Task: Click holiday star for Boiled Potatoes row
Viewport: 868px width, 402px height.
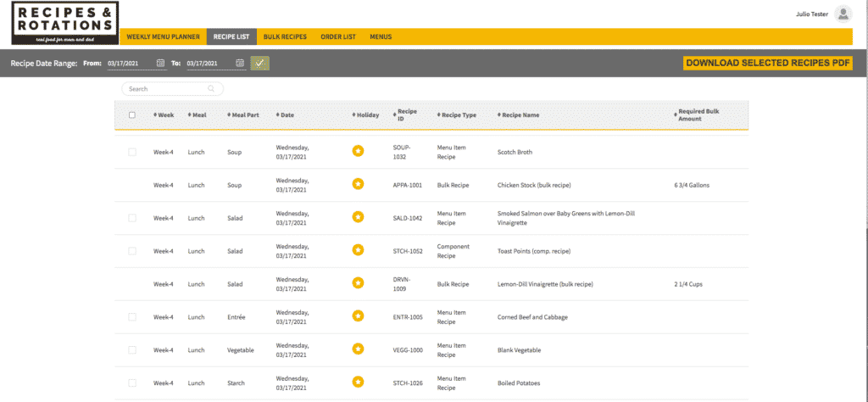Action: (x=359, y=382)
